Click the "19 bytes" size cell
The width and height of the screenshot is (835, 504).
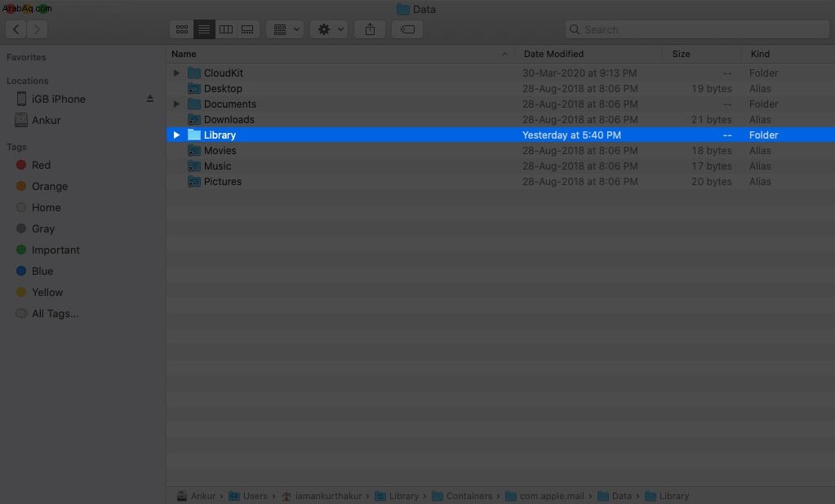point(712,88)
